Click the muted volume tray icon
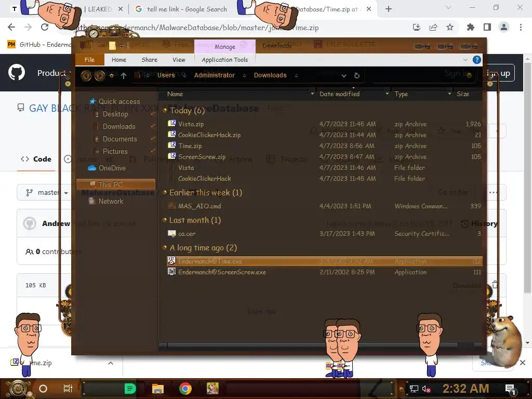 [x=427, y=389]
